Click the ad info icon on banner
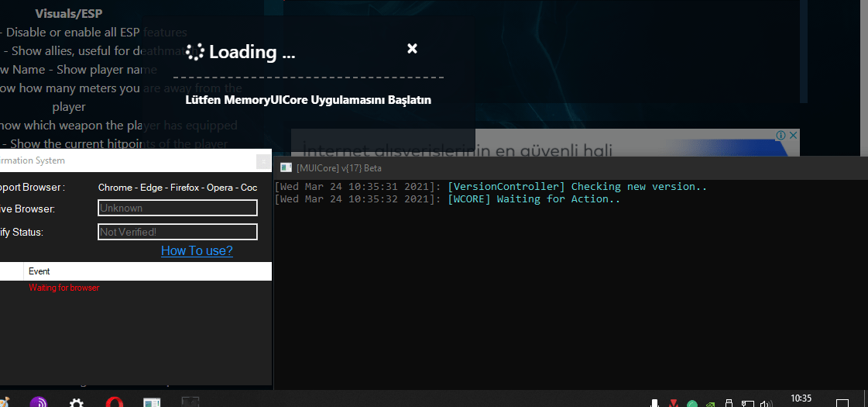 click(781, 136)
